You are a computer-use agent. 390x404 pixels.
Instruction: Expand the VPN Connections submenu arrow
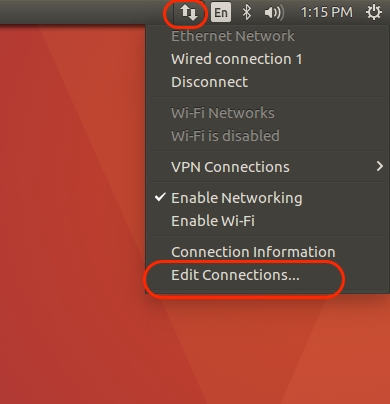click(x=379, y=166)
